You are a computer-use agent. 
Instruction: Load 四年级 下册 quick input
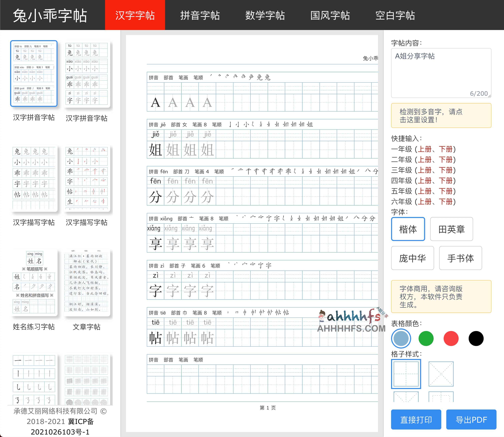click(x=446, y=180)
